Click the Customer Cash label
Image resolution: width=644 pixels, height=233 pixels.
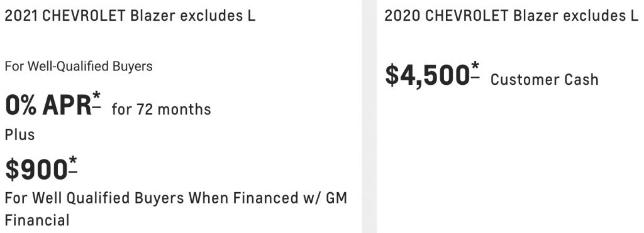[x=544, y=79]
